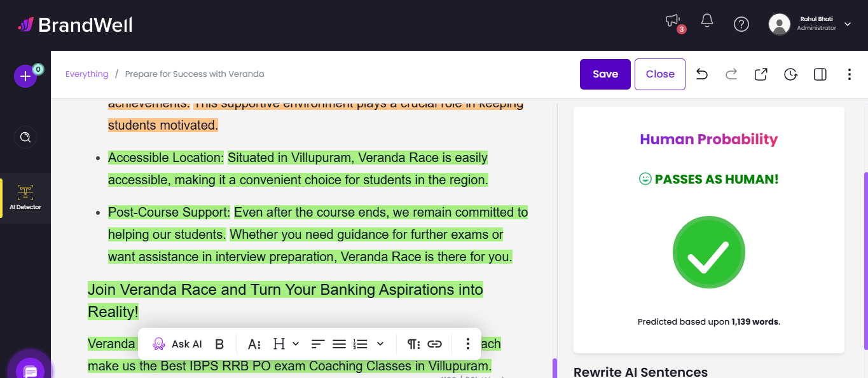The width and height of the screenshot is (868, 378).
Task: Click the Human Probability heading
Action: coord(709,139)
